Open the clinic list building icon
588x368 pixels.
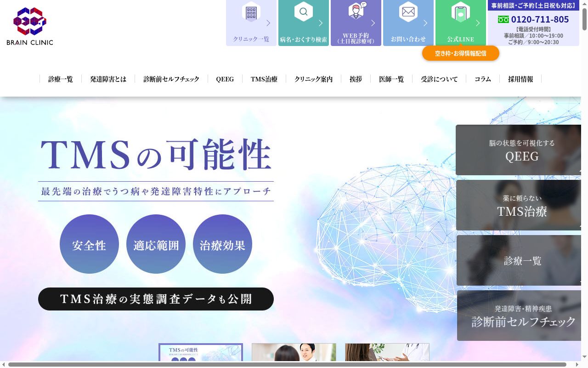251,12
